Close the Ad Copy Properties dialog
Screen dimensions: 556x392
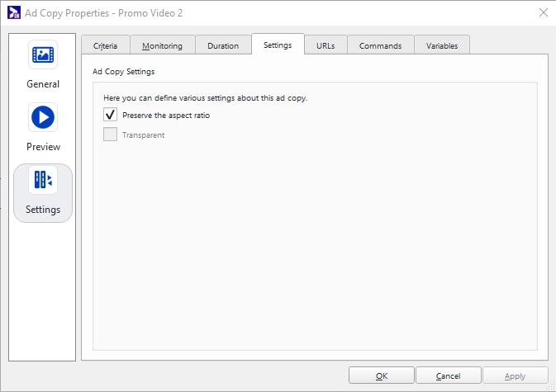click(x=544, y=12)
